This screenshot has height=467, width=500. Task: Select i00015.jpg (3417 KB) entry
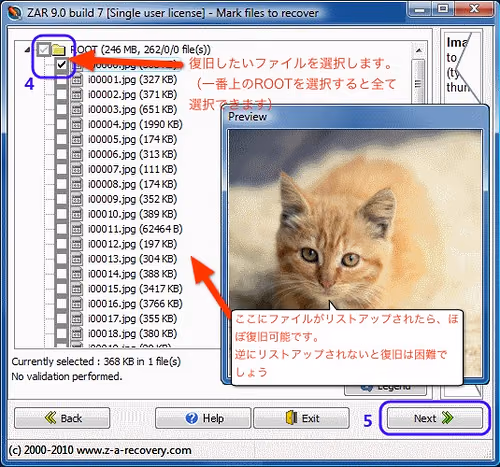[x=135, y=289]
